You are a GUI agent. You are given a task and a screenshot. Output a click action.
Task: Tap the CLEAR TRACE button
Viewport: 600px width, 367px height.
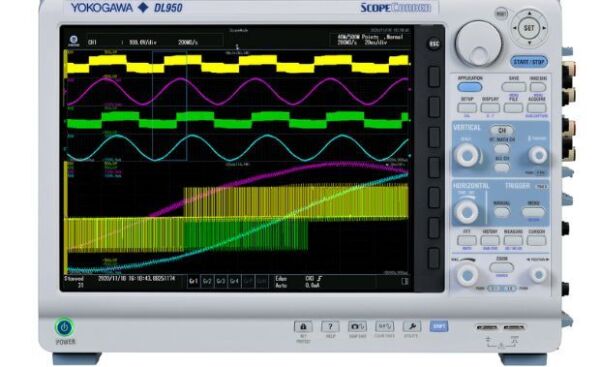tap(385, 326)
